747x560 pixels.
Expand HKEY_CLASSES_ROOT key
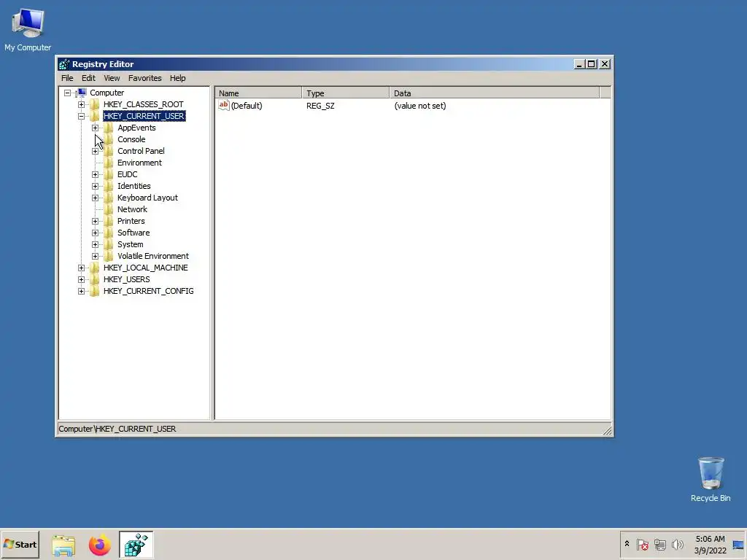pyautogui.click(x=82, y=104)
